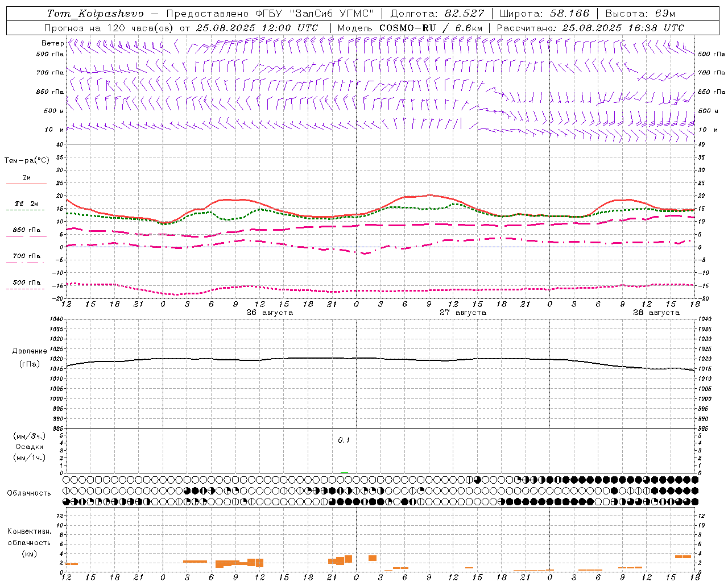The height and width of the screenshot is (582, 728).
Task: Click the 27 августа date label
Action: click(463, 313)
